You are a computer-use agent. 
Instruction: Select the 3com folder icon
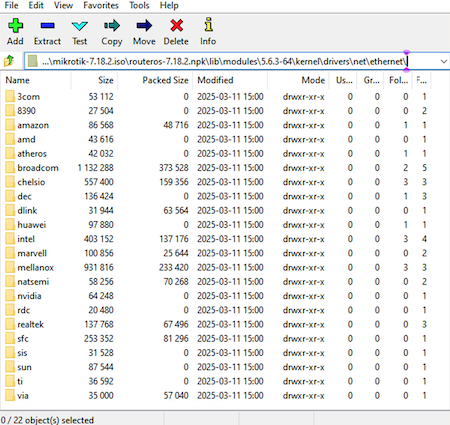pos(10,96)
